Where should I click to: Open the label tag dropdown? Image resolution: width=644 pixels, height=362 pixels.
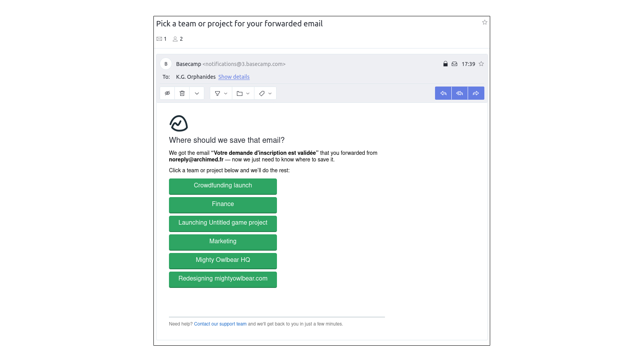point(265,93)
